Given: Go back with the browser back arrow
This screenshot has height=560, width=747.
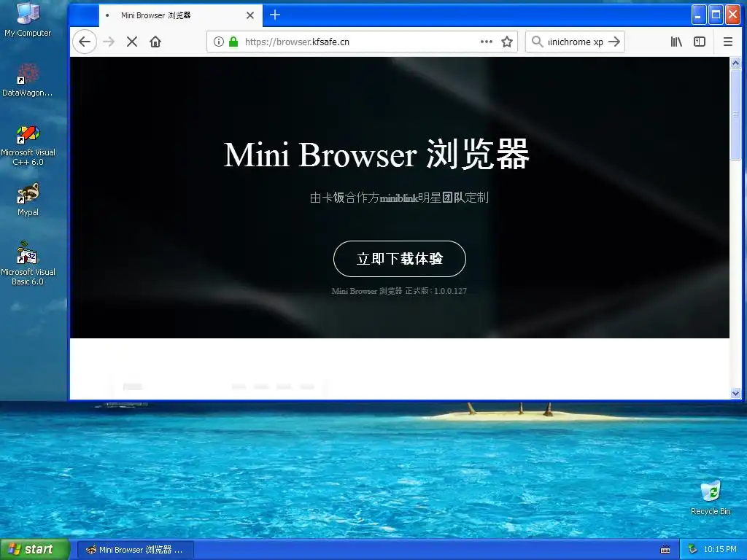Looking at the screenshot, I should (x=85, y=42).
